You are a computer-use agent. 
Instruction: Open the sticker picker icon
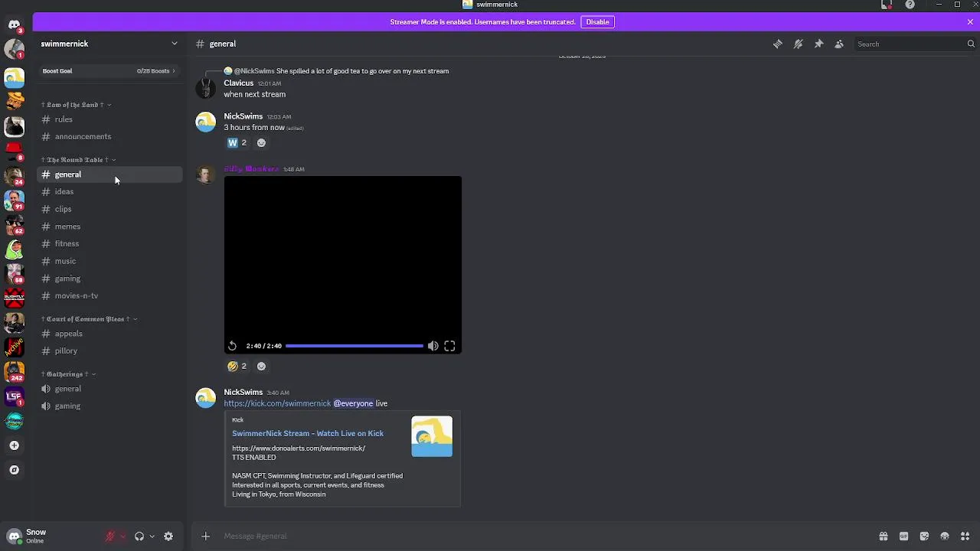(x=924, y=536)
